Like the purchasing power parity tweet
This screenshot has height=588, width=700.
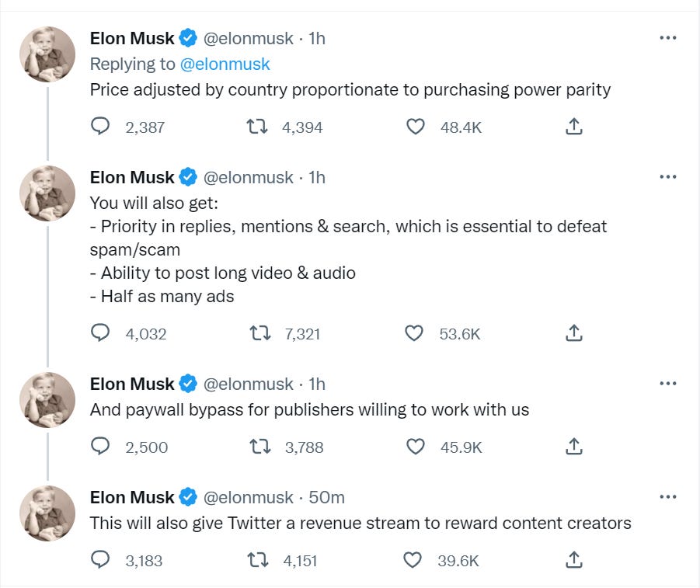[x=416, y=127]
